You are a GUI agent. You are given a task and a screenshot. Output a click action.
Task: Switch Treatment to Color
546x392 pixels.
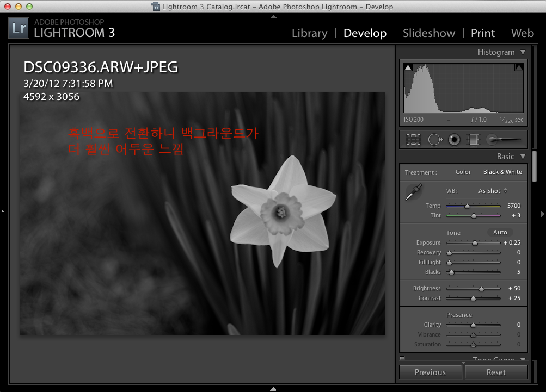(x=463, y=172)
